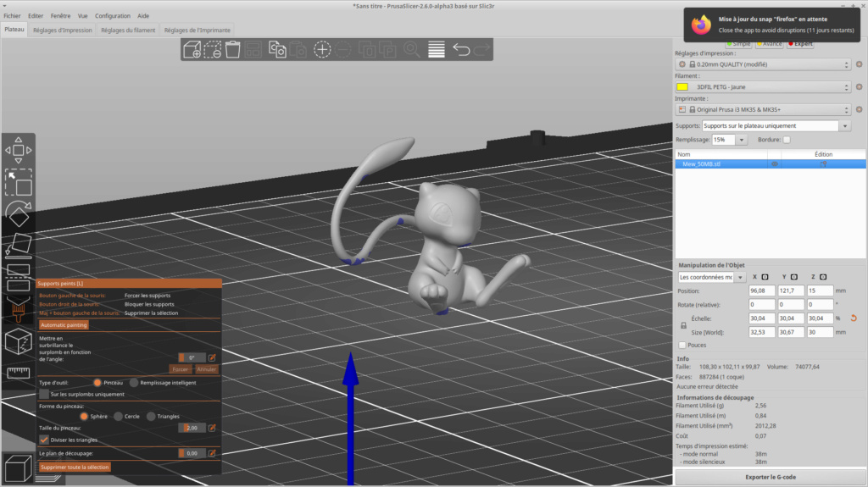This screenshot has height=487, width=868.
Task: Switch to Réglages du filament tab
Action: click(x=128, y=30)
